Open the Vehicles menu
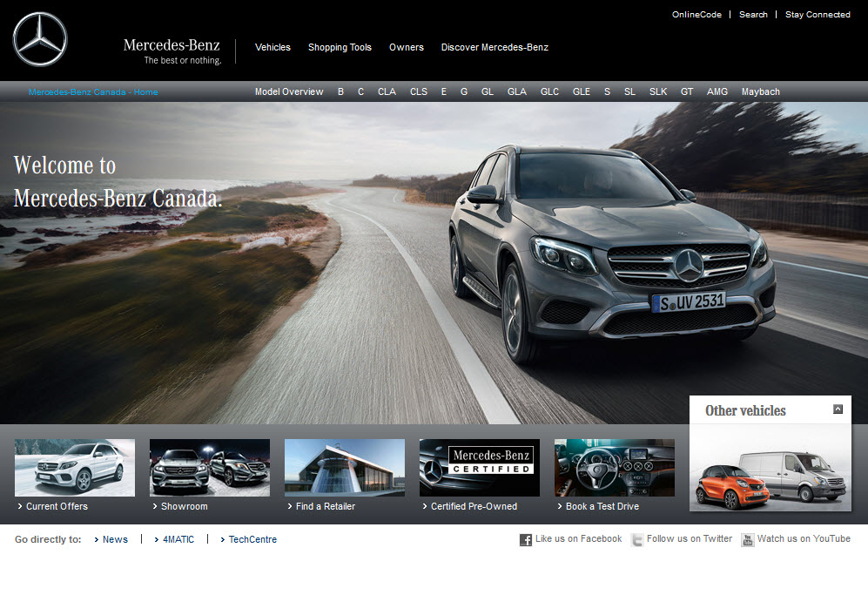 273,47
